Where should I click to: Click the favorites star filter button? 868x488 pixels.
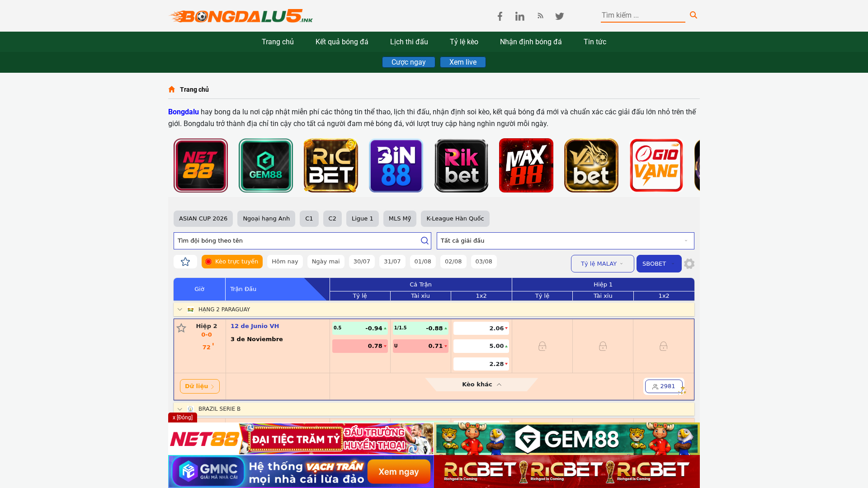tap(185, 262)
